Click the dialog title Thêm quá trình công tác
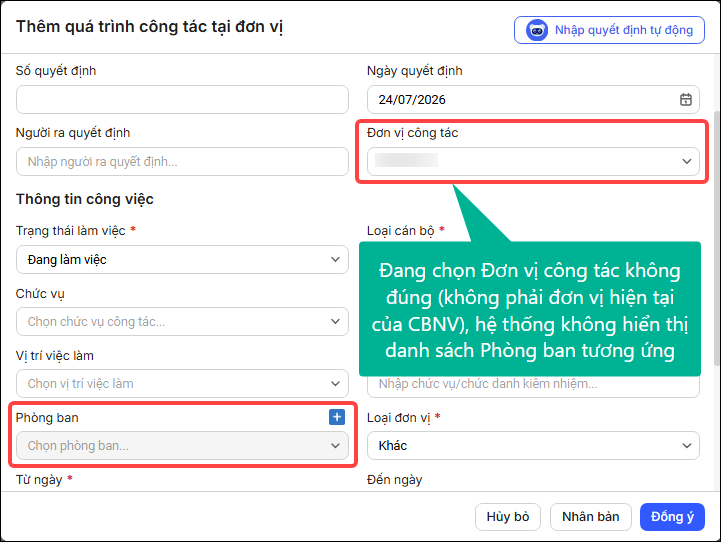The image size is (721, 542). coord(149,27)
